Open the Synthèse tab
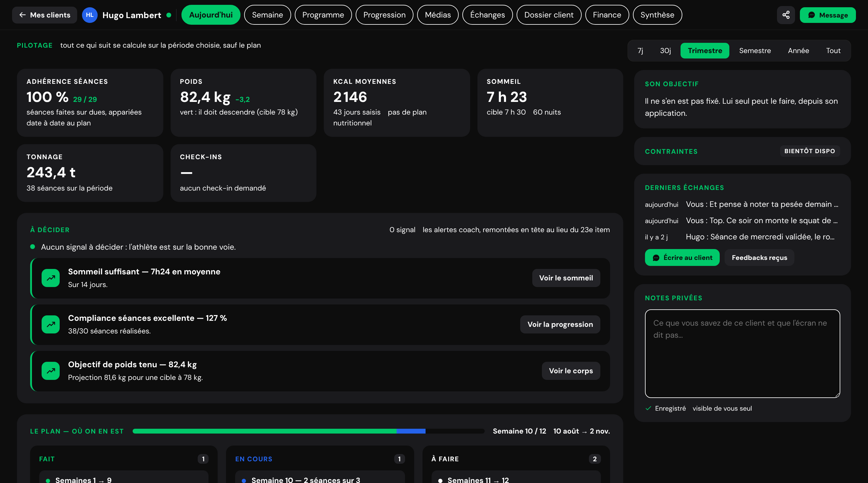The height and width of the screenshot is (483, 868). [657, 15]
